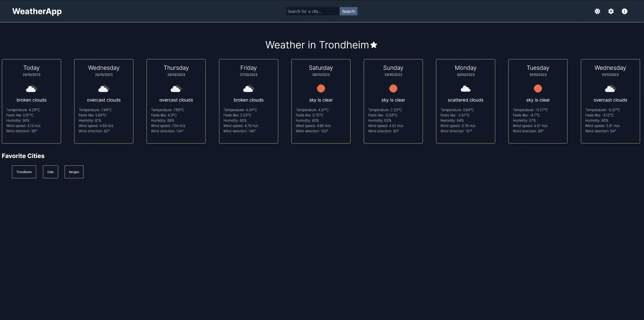Click Wednesday 01/11's overcast clouds icon

pyautogui.click(x=610, y=89)
